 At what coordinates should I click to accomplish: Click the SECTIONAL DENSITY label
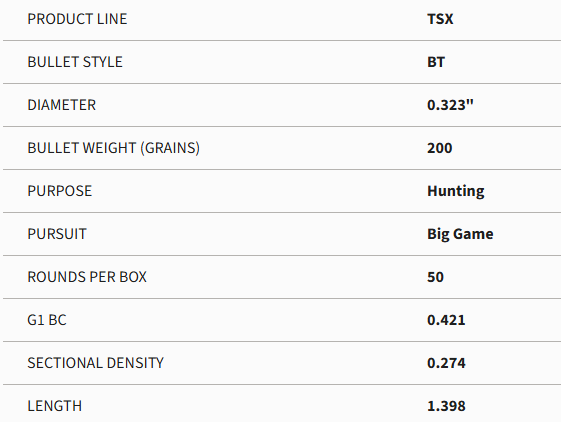(96, 363)
